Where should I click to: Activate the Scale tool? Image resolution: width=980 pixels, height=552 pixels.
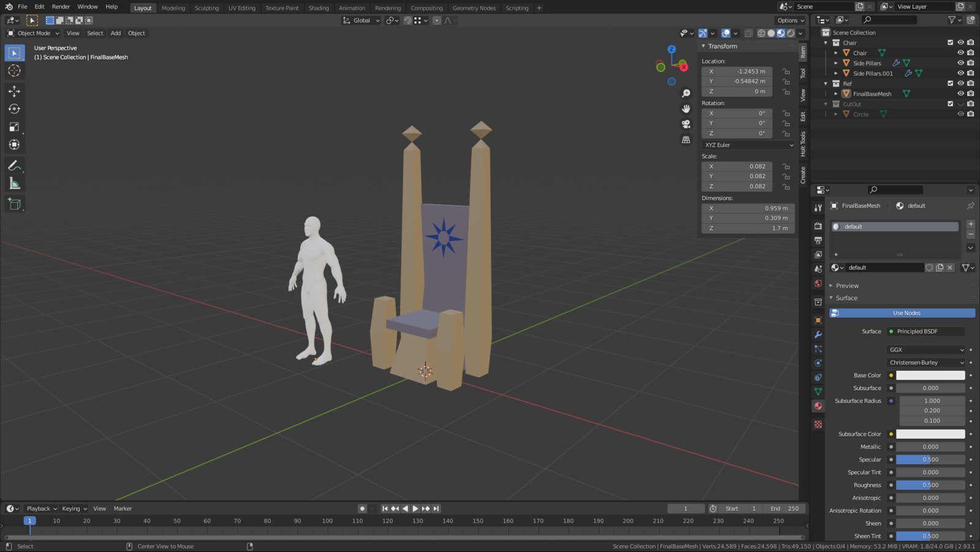click(x=14, y=127)
